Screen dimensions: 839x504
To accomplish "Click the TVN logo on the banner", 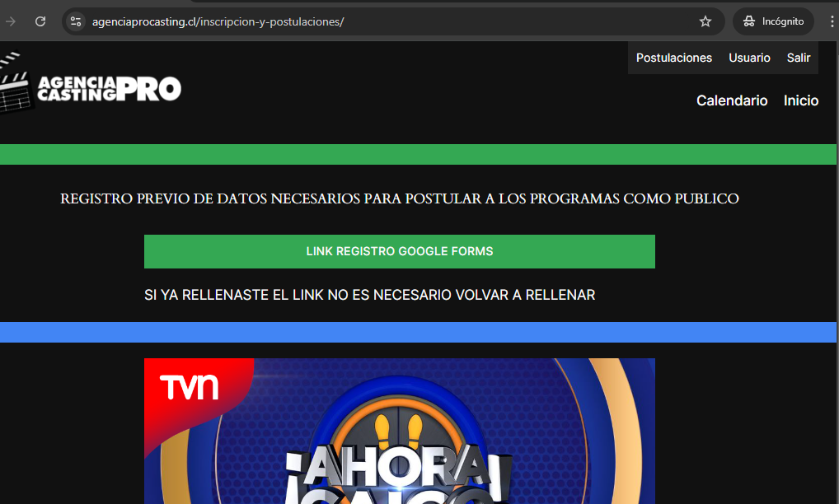I will coord(189,388).
